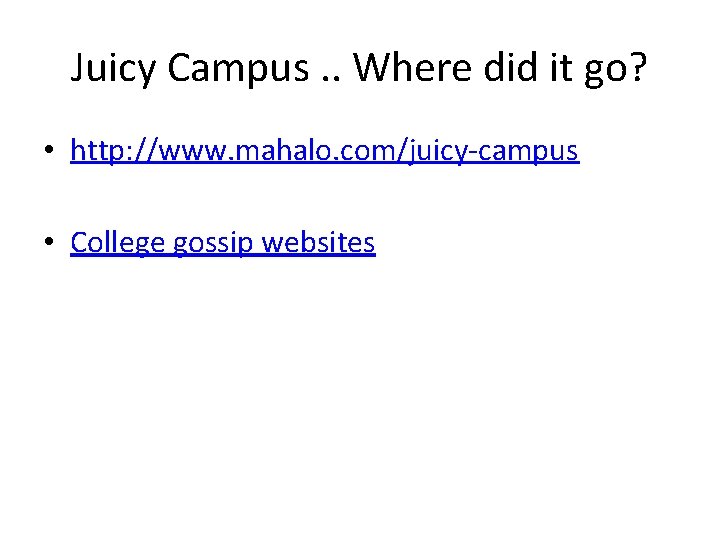Click the word 'websites' in second link
The height and width of the screenshot is (540, 720).
coord(318,242)
